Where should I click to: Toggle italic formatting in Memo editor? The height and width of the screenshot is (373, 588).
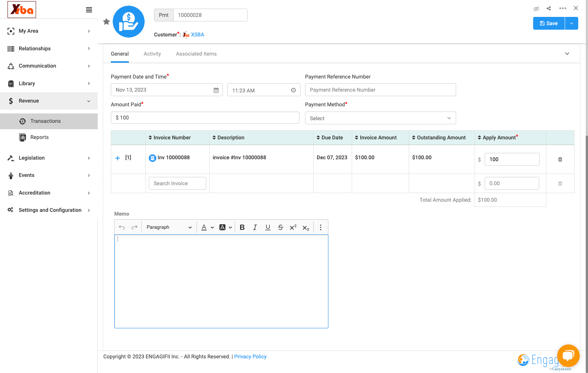(255, 227)
